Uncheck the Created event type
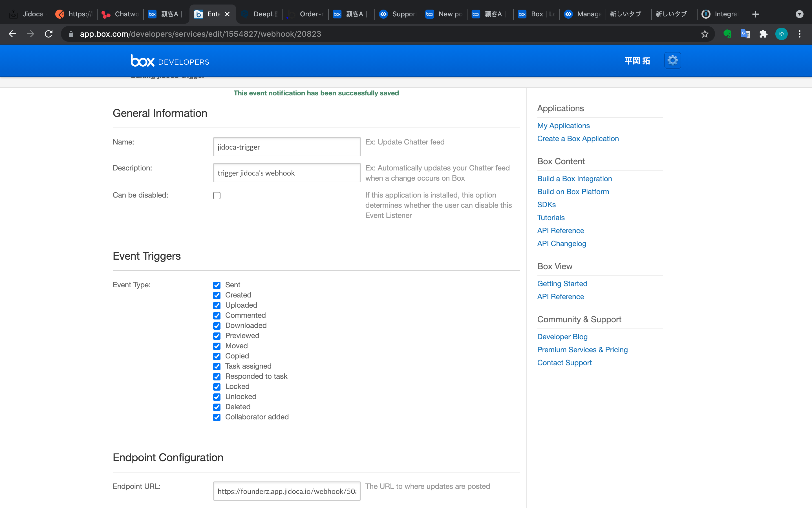This screenshot has height=508, width=812. [217, 295]
